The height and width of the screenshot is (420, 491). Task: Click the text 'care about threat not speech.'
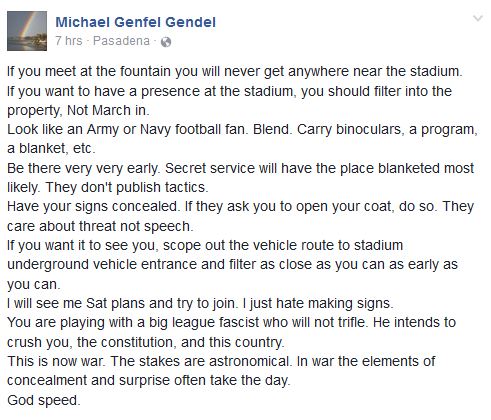tap(100, 226)
